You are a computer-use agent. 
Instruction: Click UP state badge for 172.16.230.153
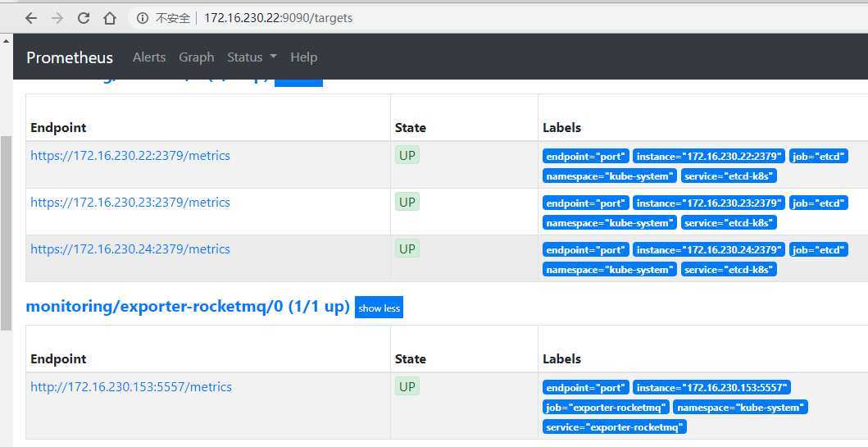pos(407,386)
